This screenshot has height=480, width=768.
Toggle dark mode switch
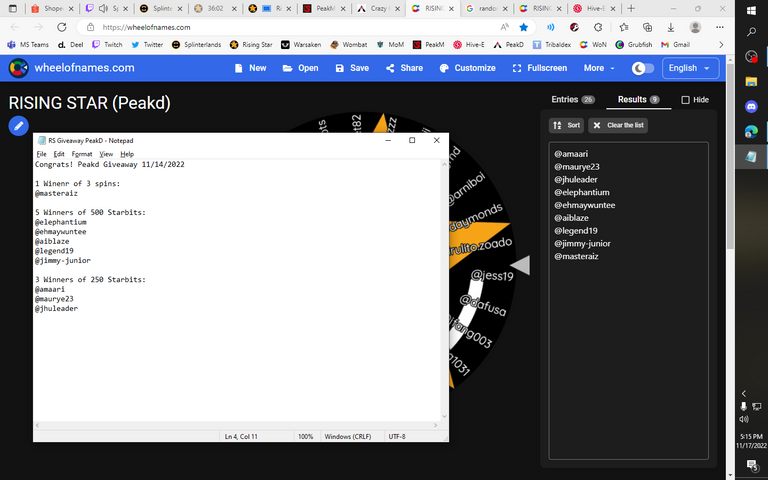pos(643,68)
